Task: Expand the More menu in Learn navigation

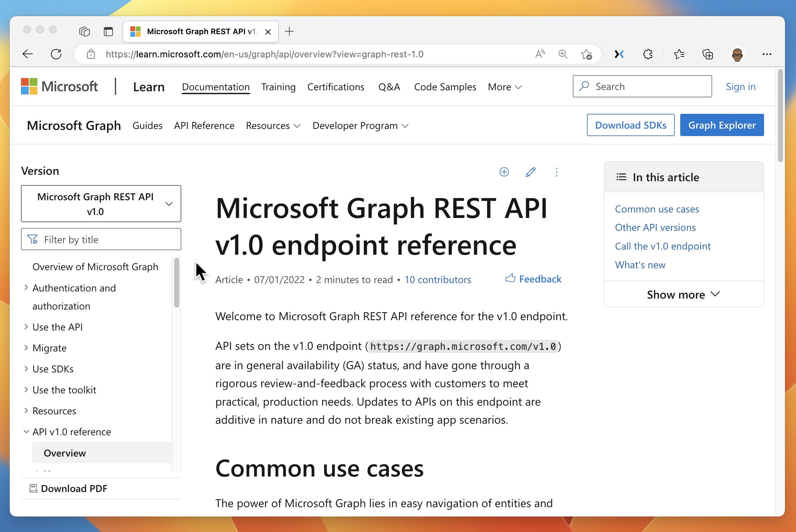Action: tap(504, 87)
